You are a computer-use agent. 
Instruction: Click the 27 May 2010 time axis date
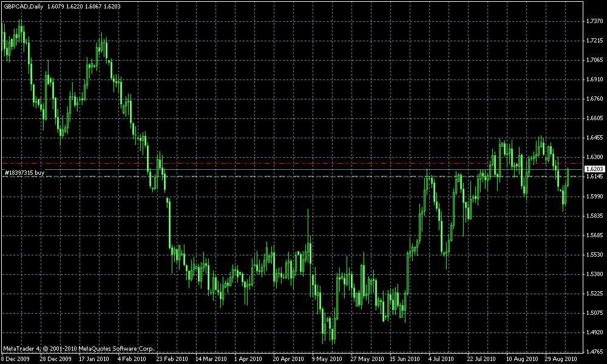tap(367, 359)
